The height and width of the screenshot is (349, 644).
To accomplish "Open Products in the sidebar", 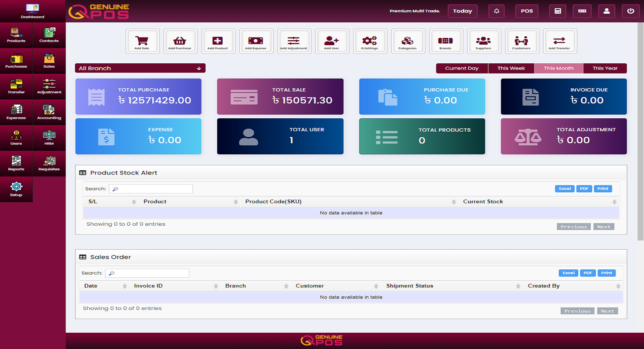I will (16, 35).
